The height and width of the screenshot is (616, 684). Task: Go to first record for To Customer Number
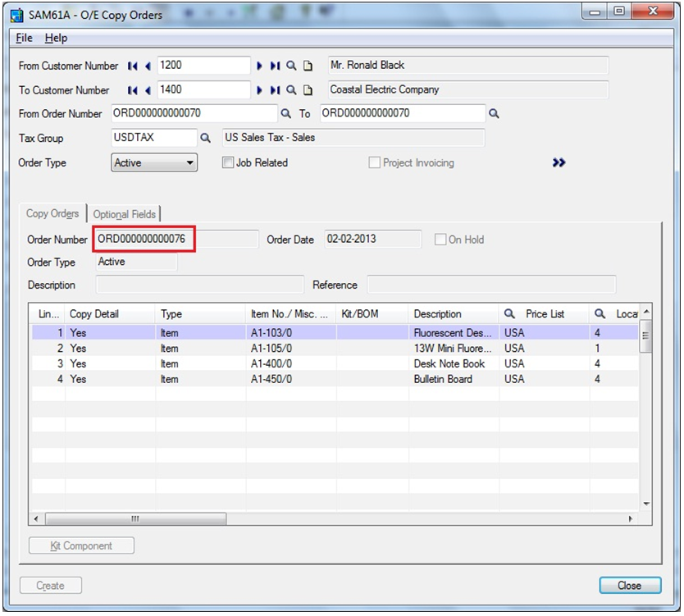click(133, 90)
